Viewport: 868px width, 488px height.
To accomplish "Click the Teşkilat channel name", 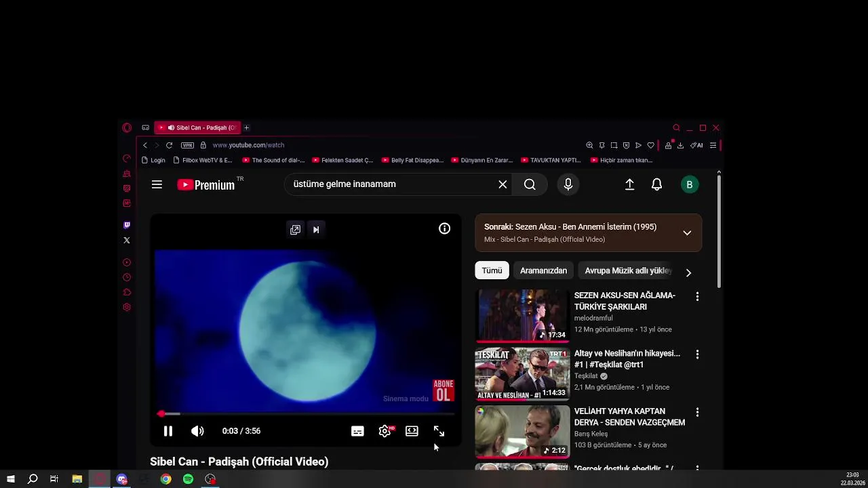I will pos(586,376).
